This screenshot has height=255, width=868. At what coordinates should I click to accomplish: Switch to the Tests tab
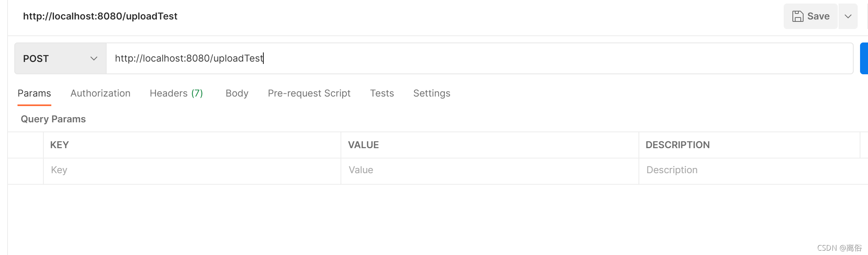click(381, 93)
